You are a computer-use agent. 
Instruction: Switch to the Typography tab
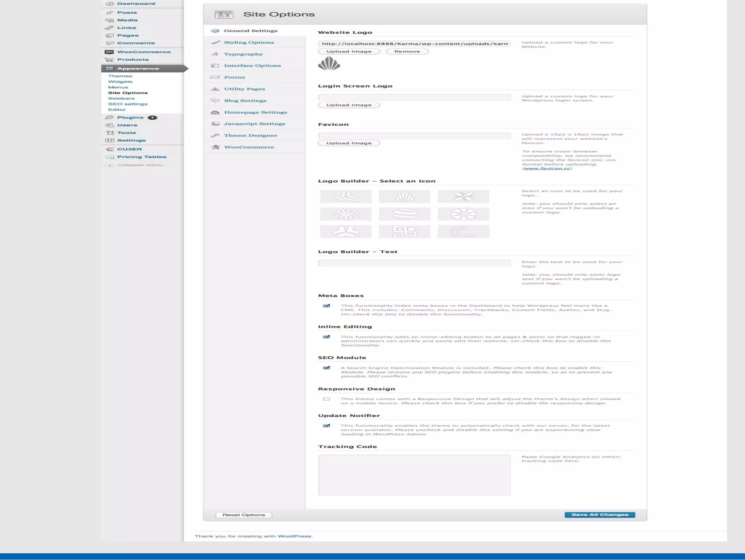coord(243,54)
